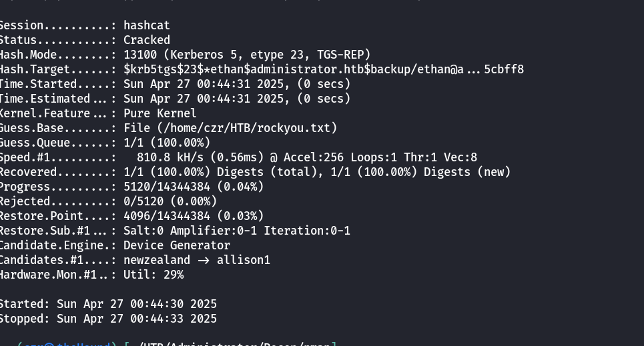Click the Kerberos hash target string

(324, 69)
